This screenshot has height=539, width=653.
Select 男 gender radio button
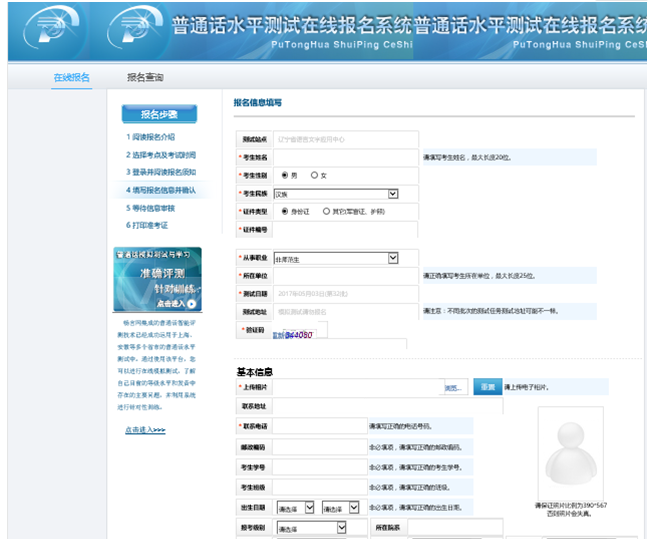[286, 175]
